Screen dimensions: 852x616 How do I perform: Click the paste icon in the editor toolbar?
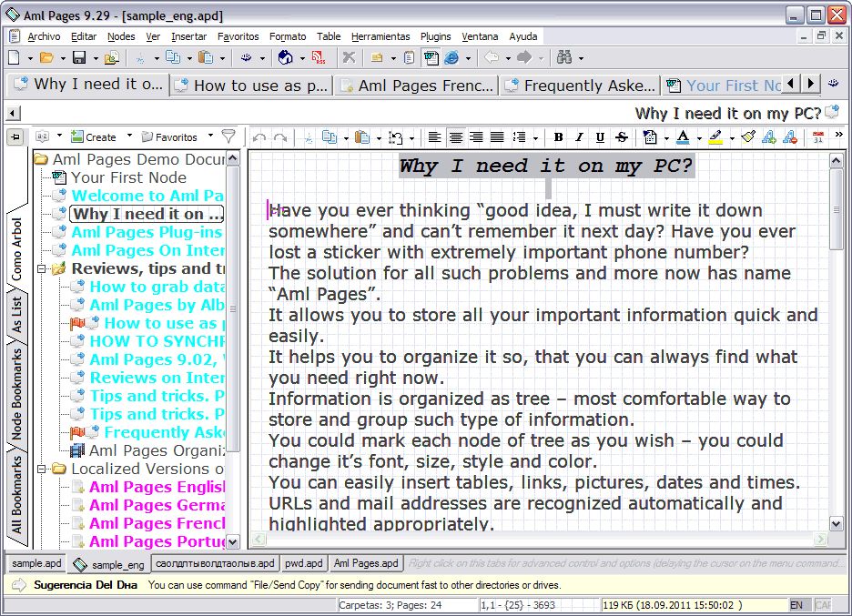(x=362, y=137)
